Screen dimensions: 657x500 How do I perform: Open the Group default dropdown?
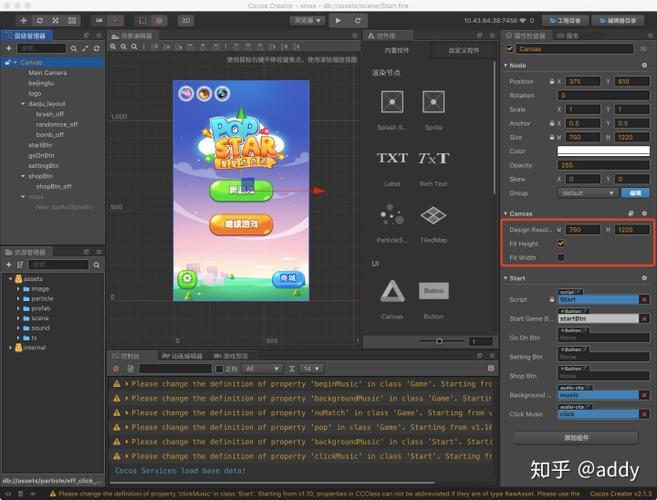point(587,193)
